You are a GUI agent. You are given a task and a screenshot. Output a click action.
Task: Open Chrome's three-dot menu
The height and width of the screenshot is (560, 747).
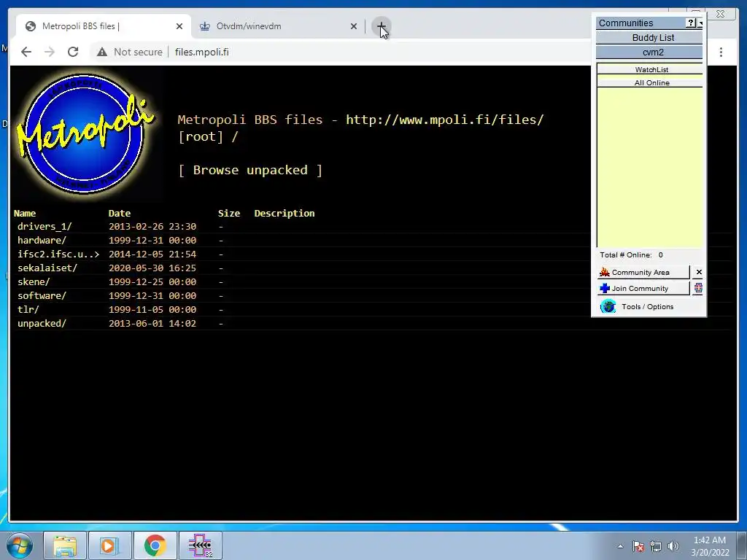click(721, 52)
